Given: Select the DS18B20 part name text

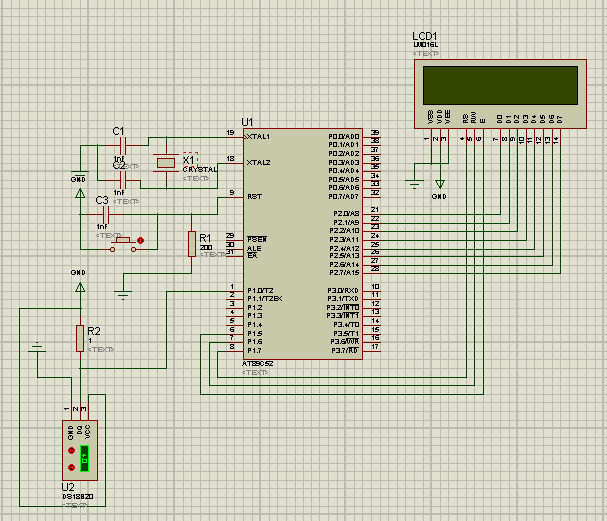Looking at the screenshot, I should (78, 497).
